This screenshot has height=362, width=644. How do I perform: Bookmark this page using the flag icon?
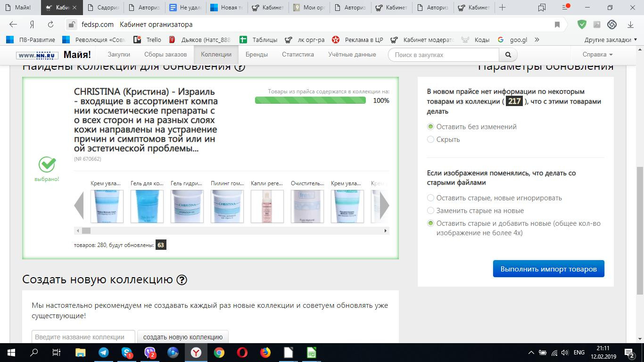[557, 25]
